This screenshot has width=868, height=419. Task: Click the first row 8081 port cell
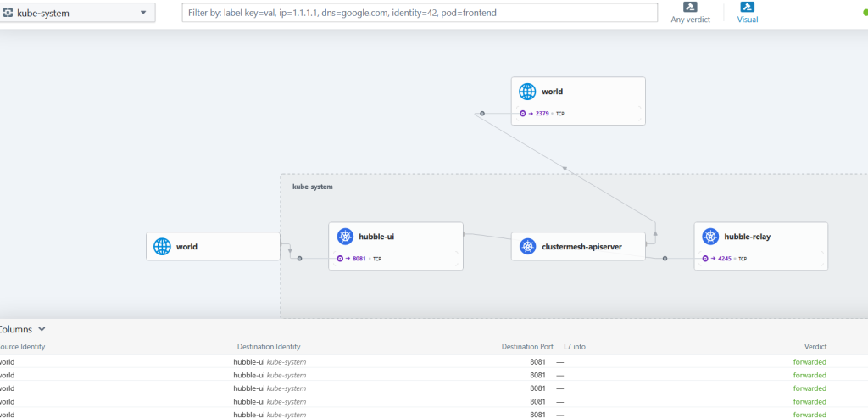[x=537, y=362]
